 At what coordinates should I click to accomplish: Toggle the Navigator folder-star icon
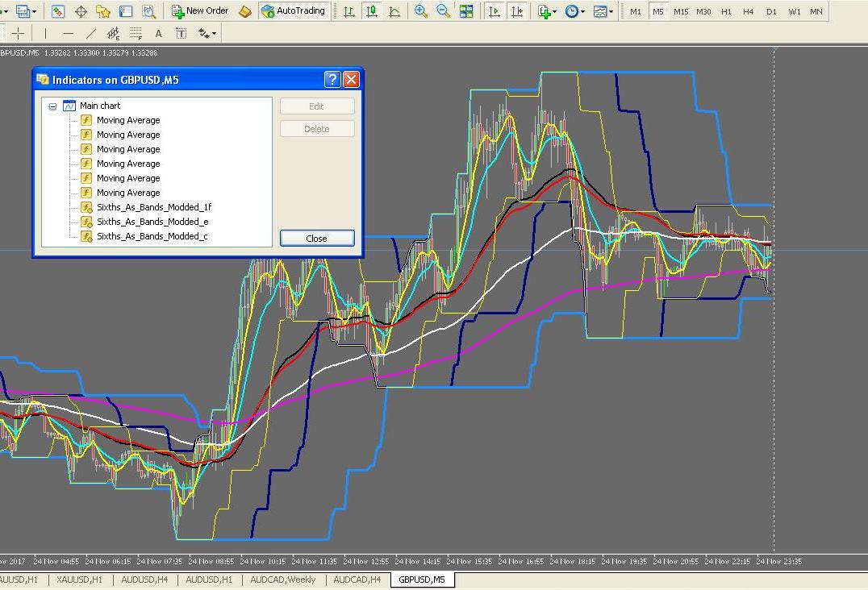tap(103, 11)
